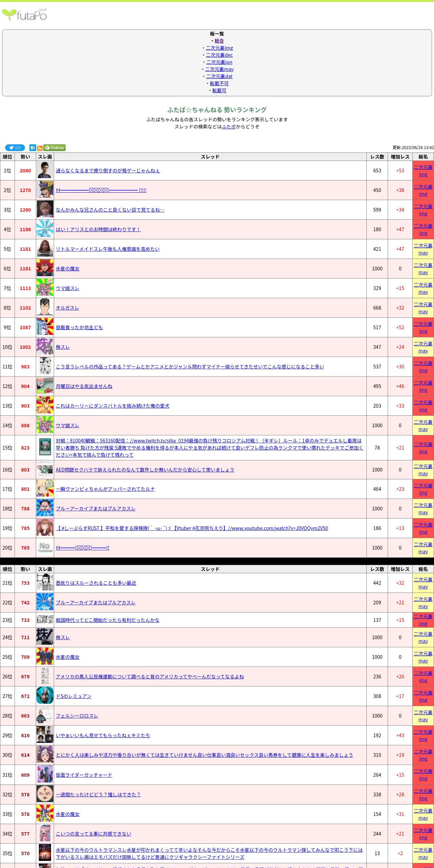Screen dimensions: 434x868
Task: Open thread これはカーリーにダンスバトルを挑み続けた俺の愛犬
Action: click(x=113, y=406)
